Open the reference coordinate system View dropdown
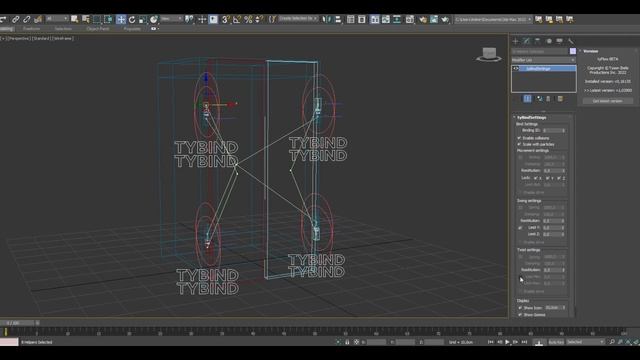The height and width of the screenshot is (360, 640). click(x=171, y=19)
